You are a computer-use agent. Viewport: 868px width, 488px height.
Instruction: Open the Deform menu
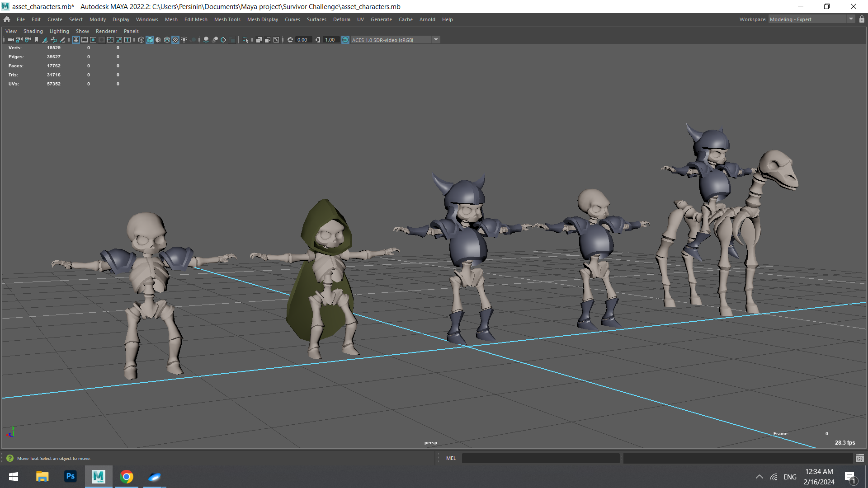pos(341,19)
